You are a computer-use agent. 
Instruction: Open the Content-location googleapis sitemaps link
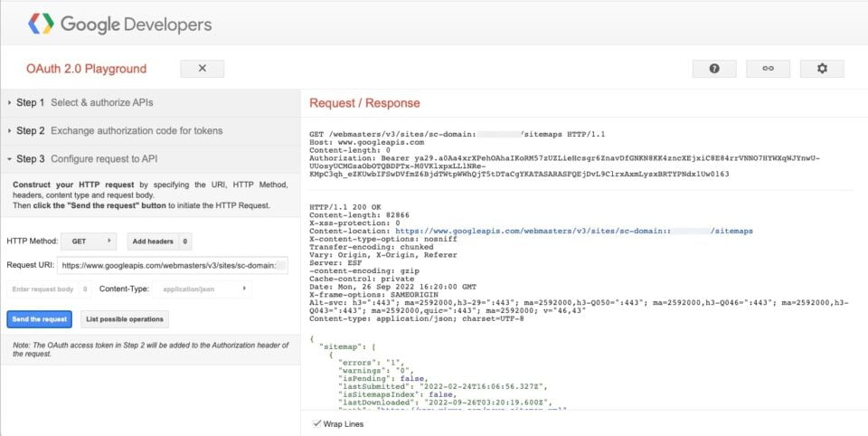574,231
